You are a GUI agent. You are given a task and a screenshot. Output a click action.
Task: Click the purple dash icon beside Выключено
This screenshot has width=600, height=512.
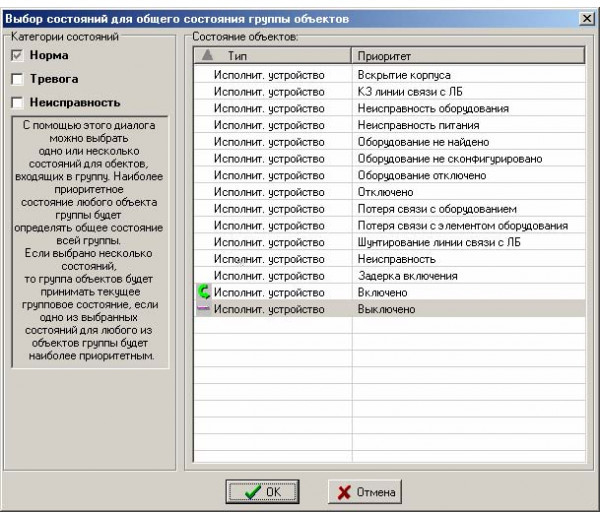pos(202,310)
